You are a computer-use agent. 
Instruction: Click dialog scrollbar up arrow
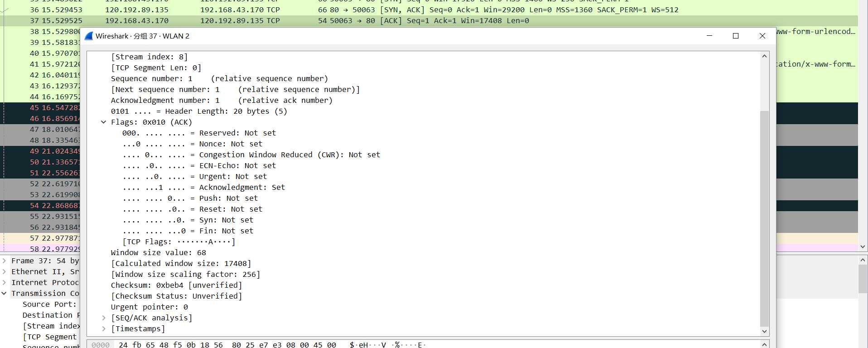[x=764, y=56]
